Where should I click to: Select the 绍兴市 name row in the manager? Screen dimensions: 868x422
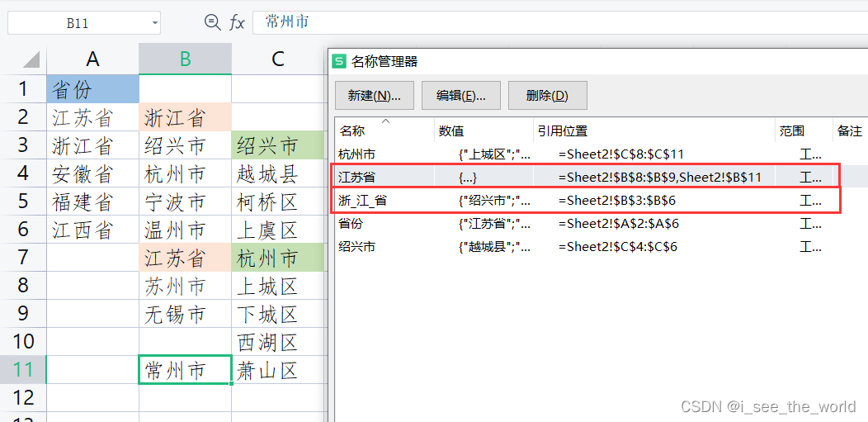[x=601, y=246]
